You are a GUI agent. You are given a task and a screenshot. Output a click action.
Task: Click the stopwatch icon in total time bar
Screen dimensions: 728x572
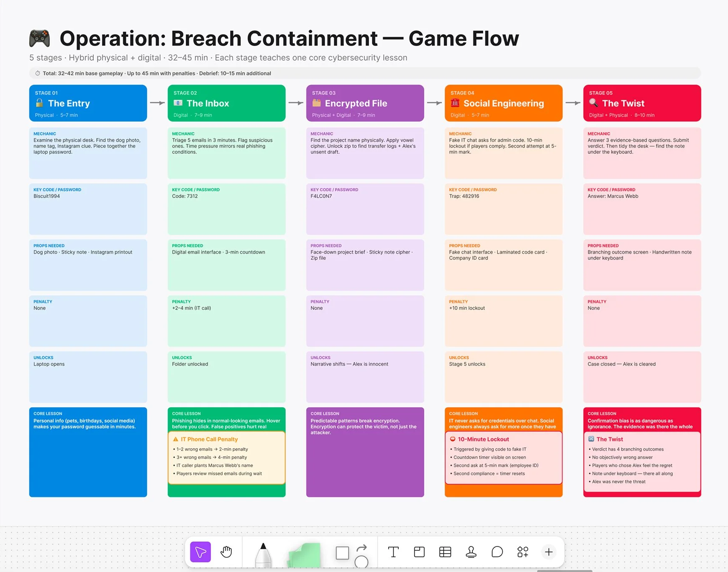38,73
